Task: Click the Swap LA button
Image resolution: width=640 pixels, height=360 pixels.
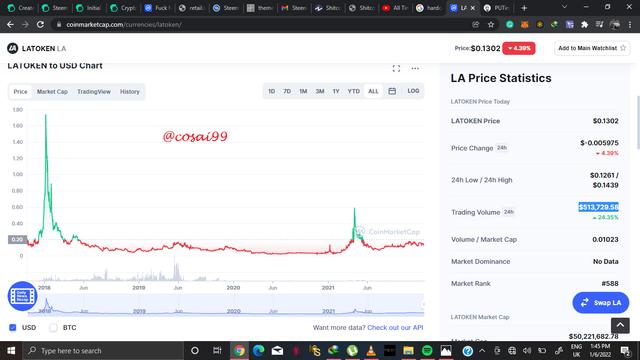Action: point(601,302)
